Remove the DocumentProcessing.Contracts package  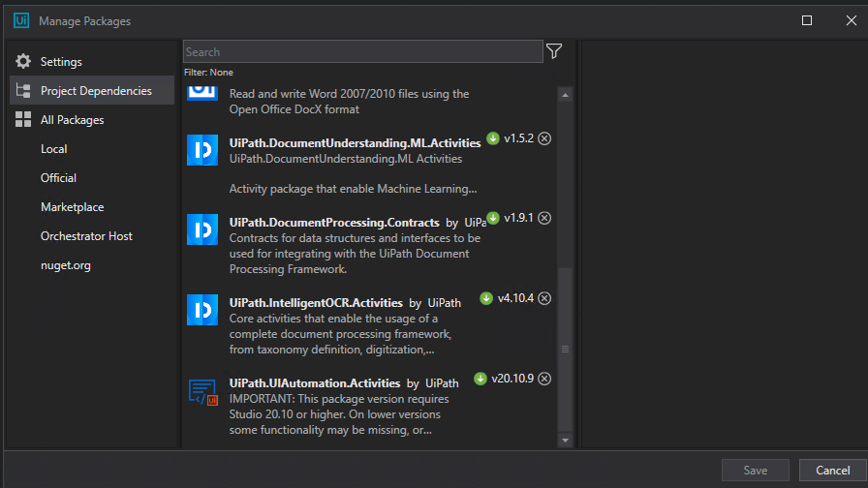click(544, 218)
